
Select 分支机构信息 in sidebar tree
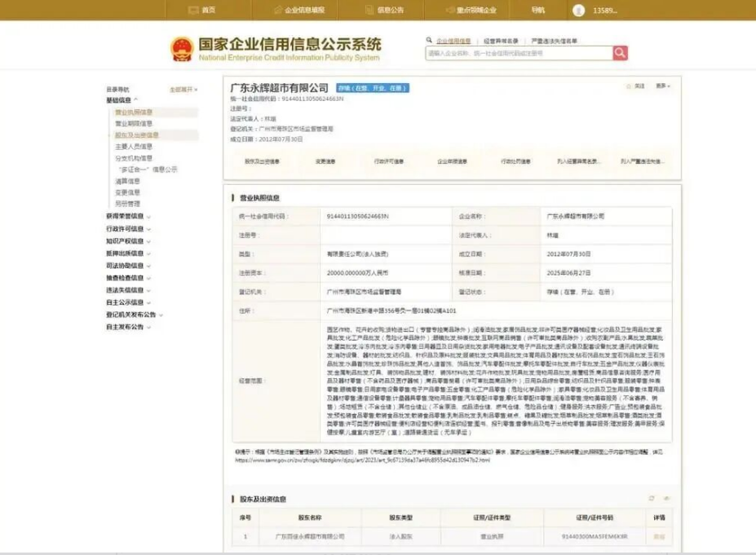coord(134,158)
